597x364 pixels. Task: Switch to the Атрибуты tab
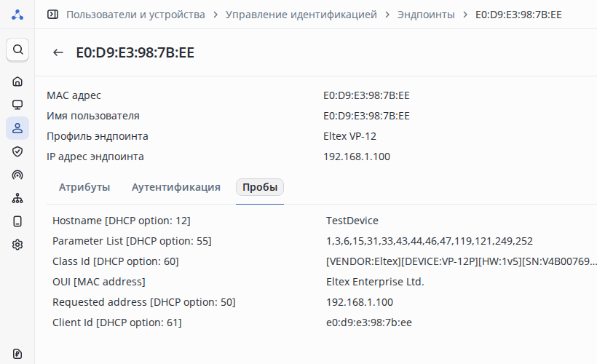[84, 187]
